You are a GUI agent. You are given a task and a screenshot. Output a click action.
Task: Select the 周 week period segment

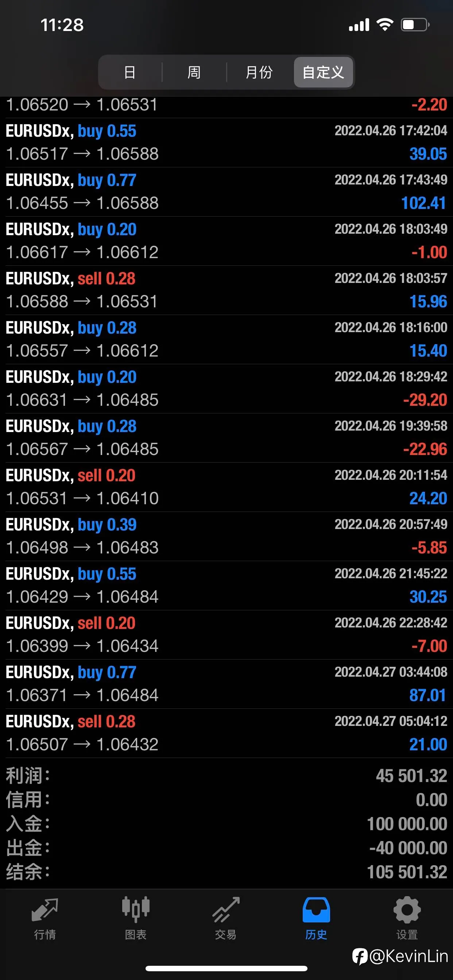click(194, 72)
